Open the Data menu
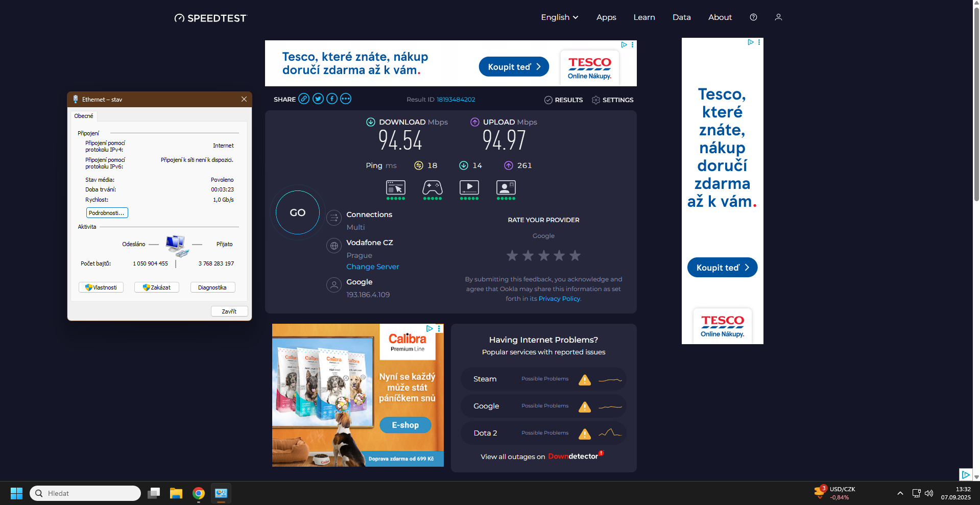 (x=681, y=17)
